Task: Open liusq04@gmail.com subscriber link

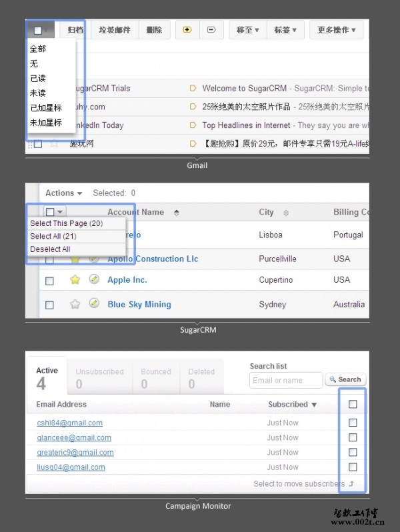Action: (x=71, y=467)
